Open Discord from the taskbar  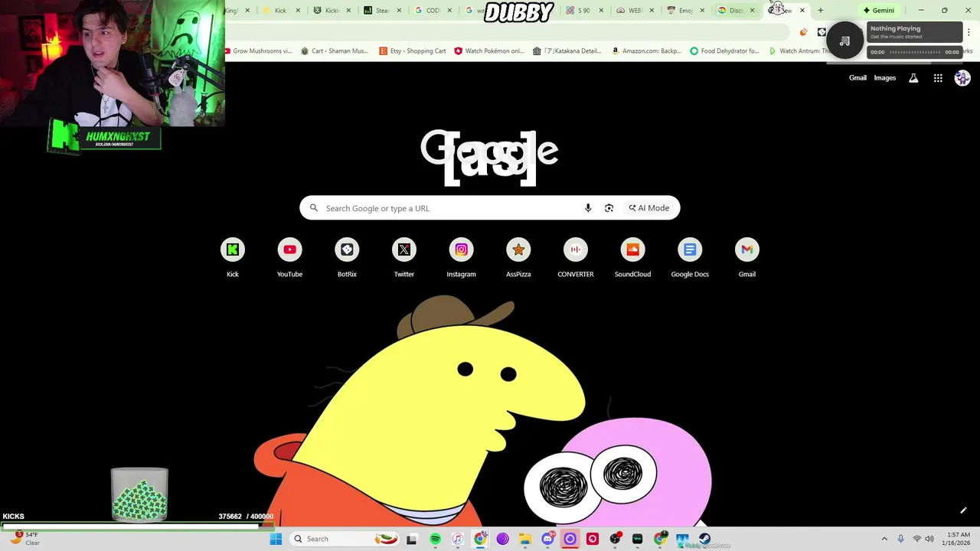[x=547, y=539]
